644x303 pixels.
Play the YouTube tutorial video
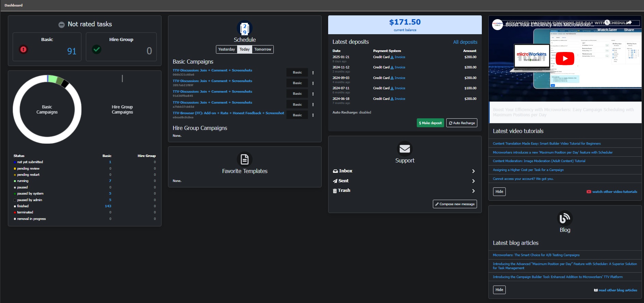pyautogui.click(x=565, y=58)
